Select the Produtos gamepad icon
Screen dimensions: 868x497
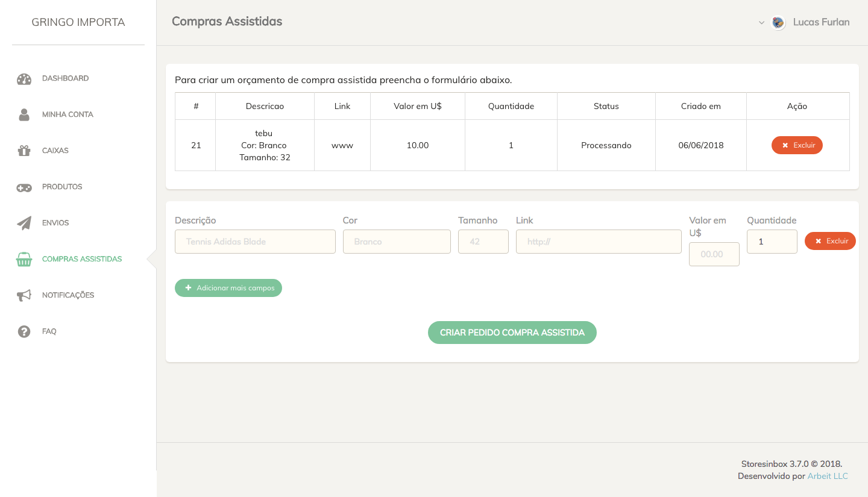coord(24,187)
